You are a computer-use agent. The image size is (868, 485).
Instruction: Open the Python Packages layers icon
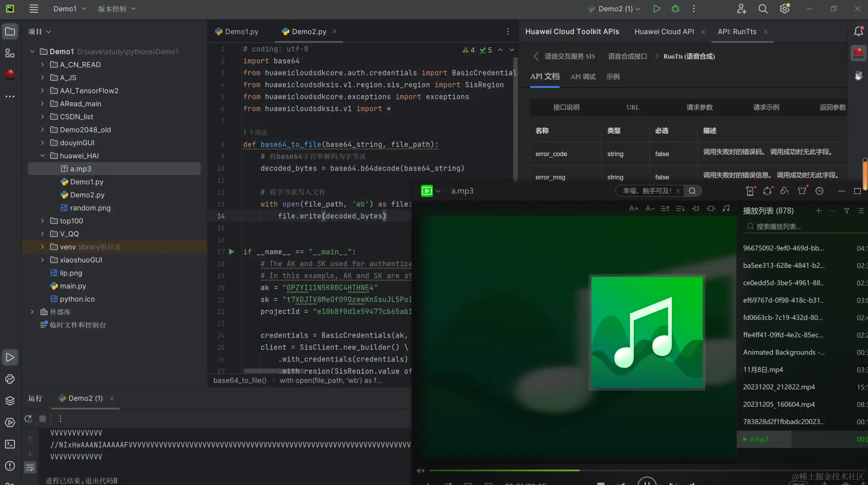coord(10,401)
